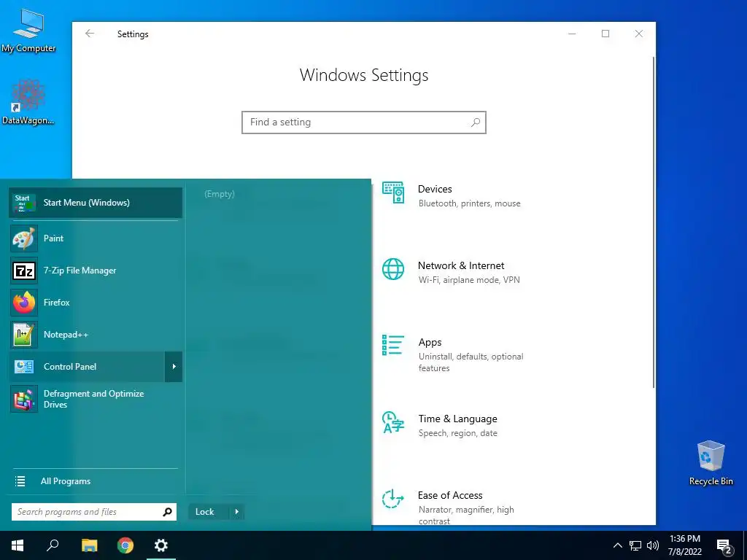Click "Wi-Fi, airplane mode, VPN" description

click(469, 280)
